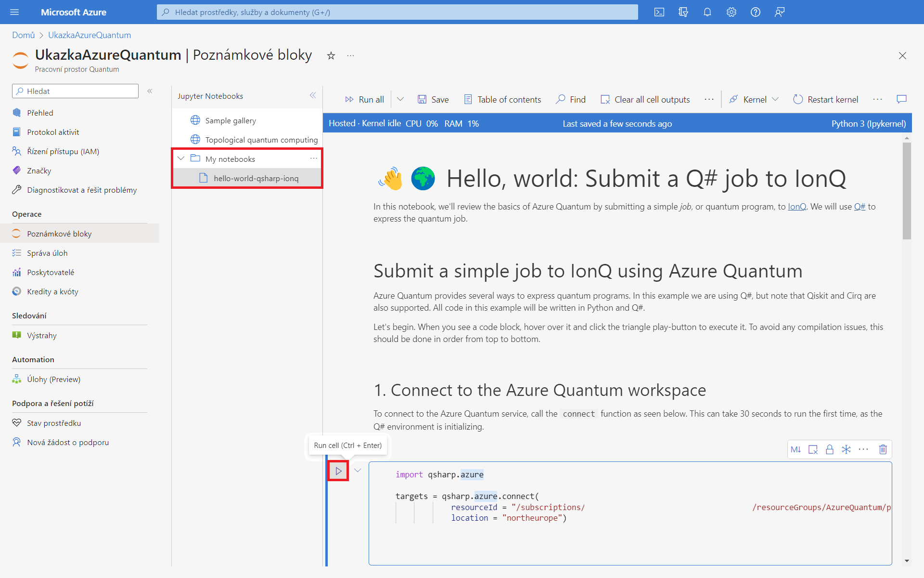924x578 pixels.
Task: Convert cell to Markdown icon
Action: [796, 449]
